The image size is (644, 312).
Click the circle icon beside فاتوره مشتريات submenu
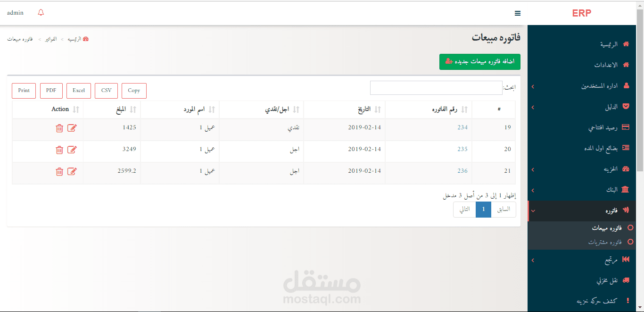(631, 242)
